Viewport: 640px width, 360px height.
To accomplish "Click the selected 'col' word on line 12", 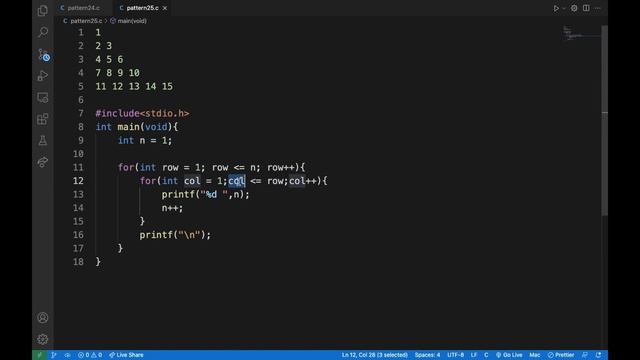I will [237, 181].
